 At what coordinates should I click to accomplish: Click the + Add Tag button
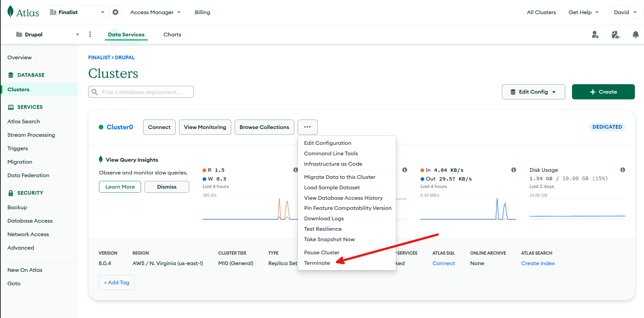(116, 282)
